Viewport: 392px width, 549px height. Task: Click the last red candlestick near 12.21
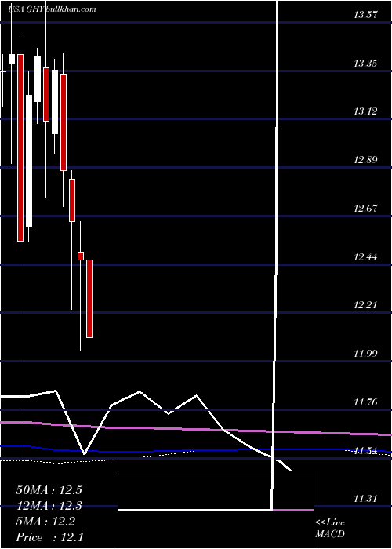[x=89, y=299]
